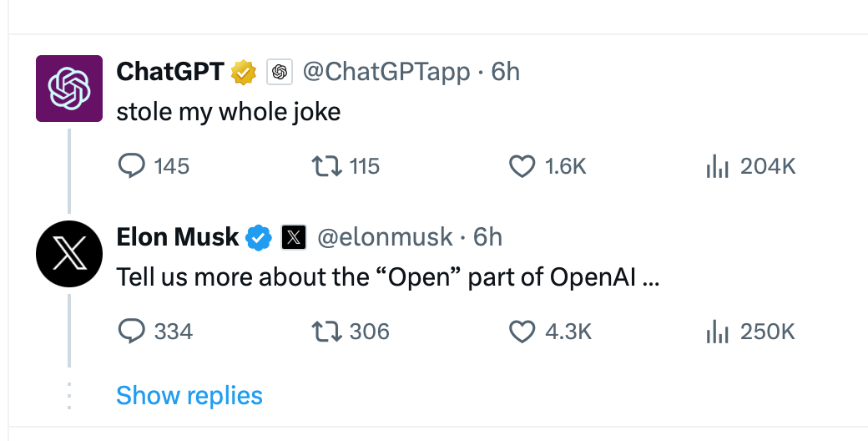Viewport: 868px width, 441px height.
Task: Click the blue verified checkmark beside Elon Musk
Action: [258, 238]
